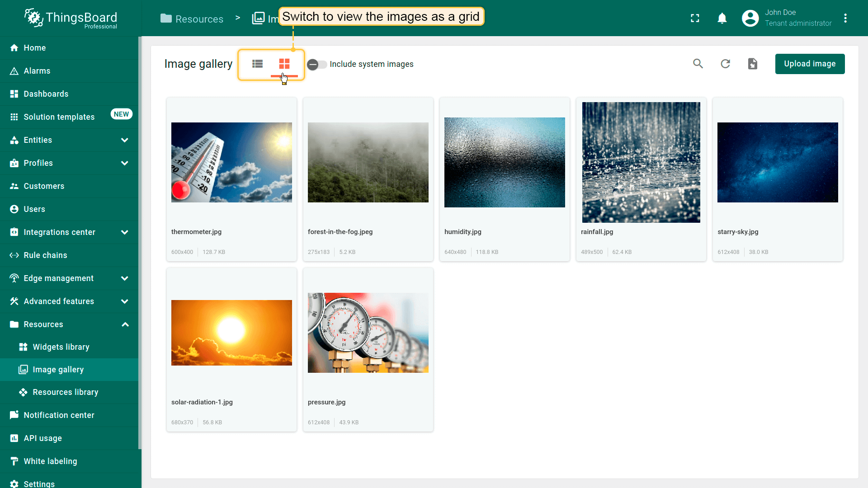Image resolution: width=868 pixels, height=488 pixels.
Task: Enable Include system images toggle
Action: point(317,64)
